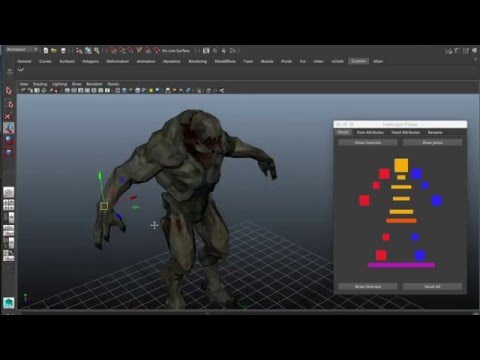Switch to the Polygons shelf tab
The width and height of the screenshot is (480, 360).
point(91,61)
